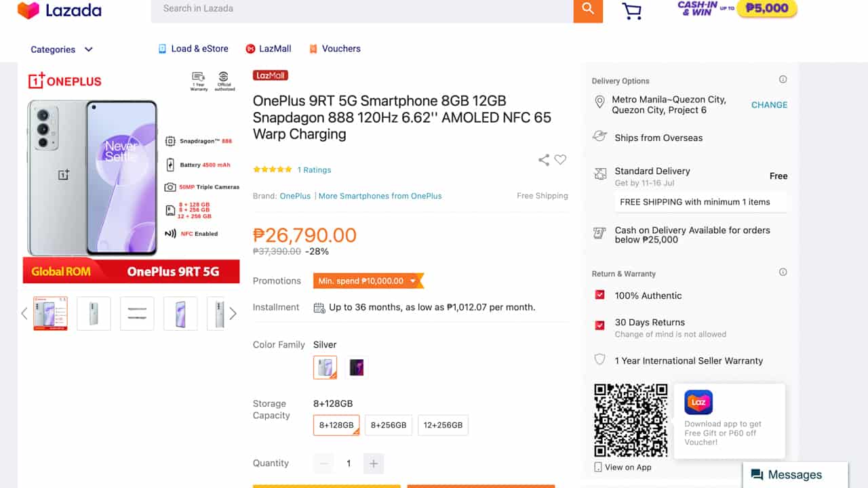Viewport: 868px width, 488px height.
Task: Click the Return & Warranty info icon
Action: pos(783,272)
